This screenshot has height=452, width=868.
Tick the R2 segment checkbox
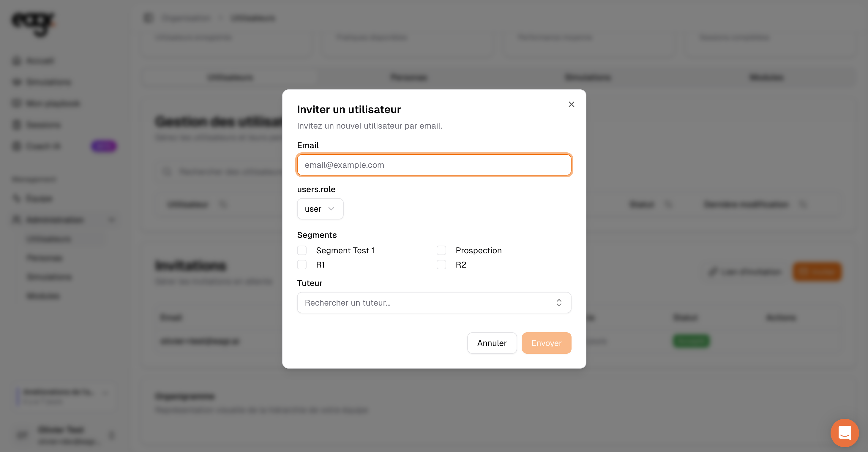click(x=441, y=265)
